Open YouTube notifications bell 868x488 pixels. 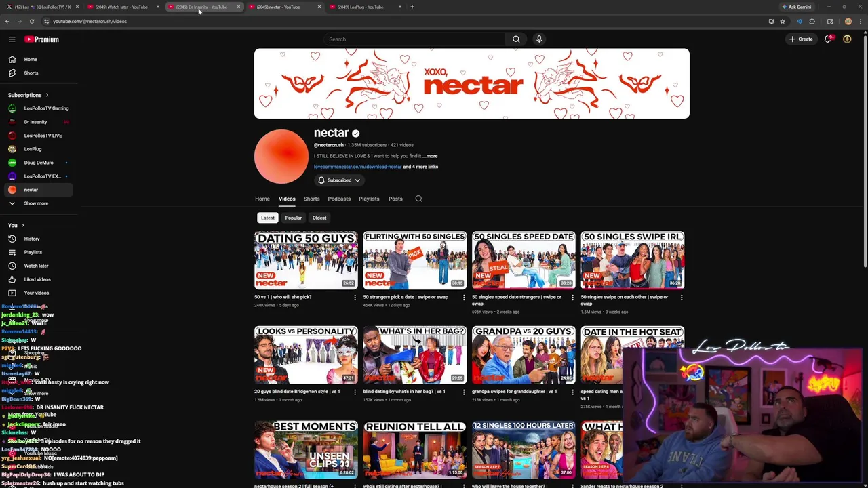coord(827,39)
